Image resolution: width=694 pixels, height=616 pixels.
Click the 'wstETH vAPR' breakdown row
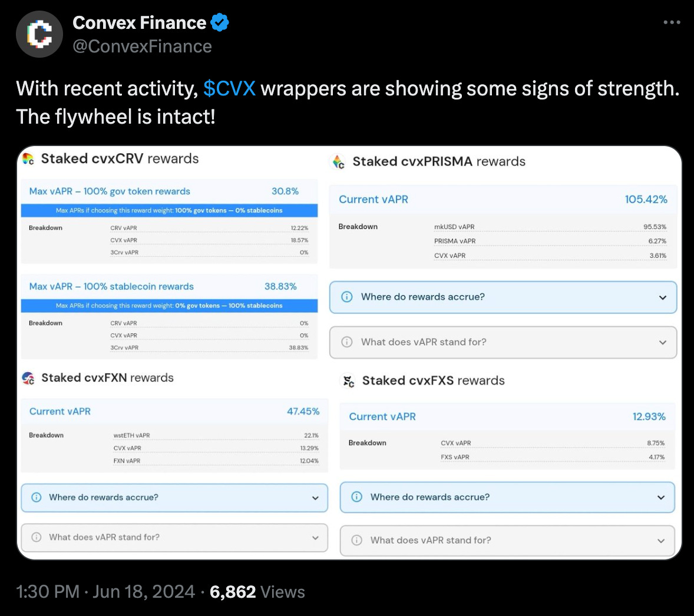point(216,435)
